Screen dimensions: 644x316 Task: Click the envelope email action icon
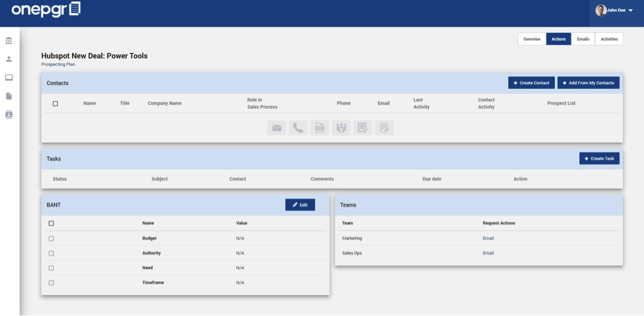click(276, 128)
